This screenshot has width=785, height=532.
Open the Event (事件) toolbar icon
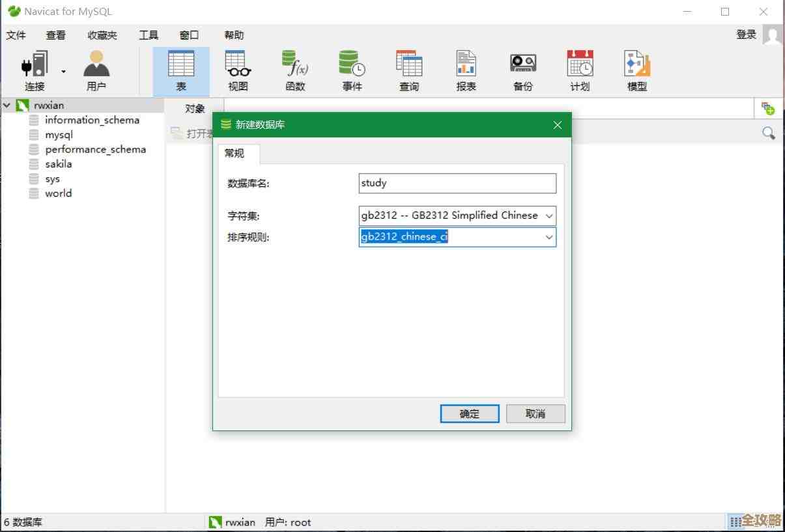(x=352, y=72)
